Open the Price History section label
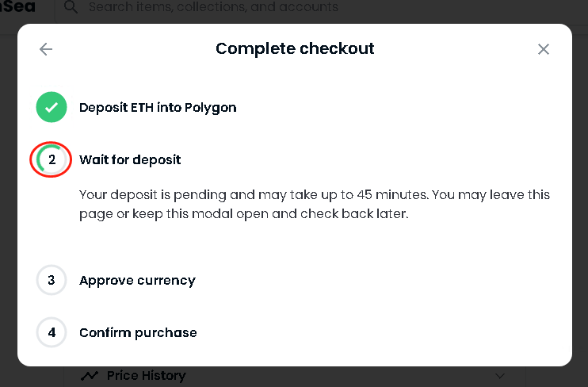Image resolution: width=588 pixels, height=387 pixels. point(146,376)
